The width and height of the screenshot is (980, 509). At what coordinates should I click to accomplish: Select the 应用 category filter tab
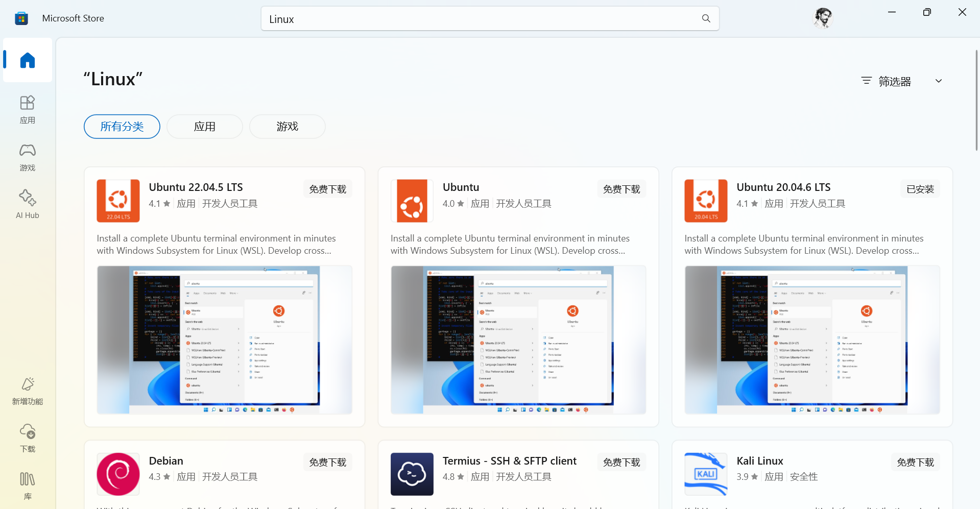tap(205, 127)
